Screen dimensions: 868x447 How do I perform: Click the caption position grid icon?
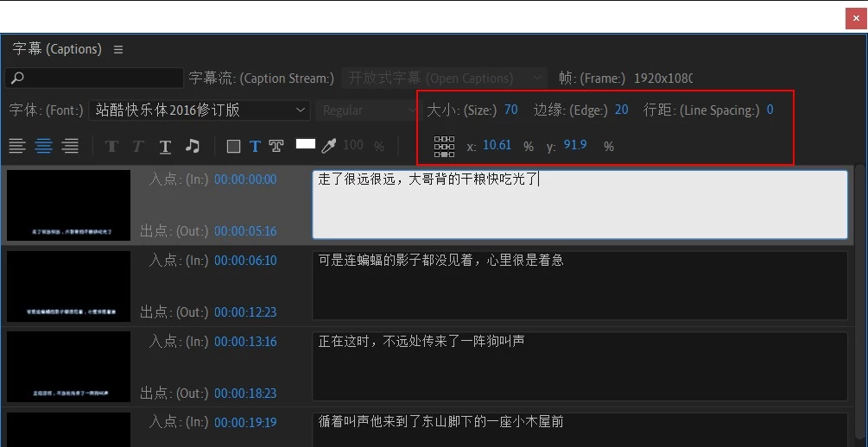point(444,147)
